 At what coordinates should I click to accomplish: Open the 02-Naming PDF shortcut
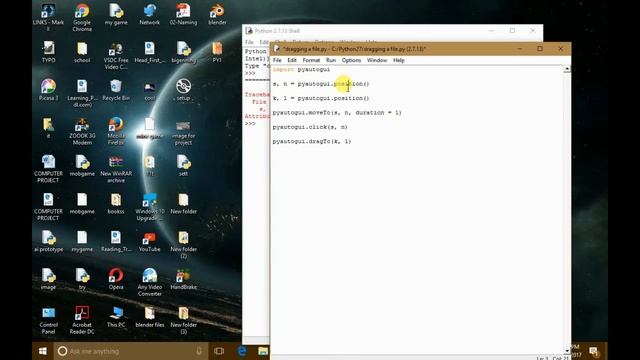[183, 14]
